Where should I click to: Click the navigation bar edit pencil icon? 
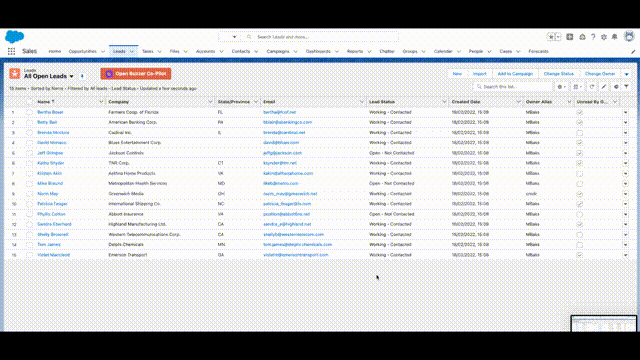(x=633, y=51)
